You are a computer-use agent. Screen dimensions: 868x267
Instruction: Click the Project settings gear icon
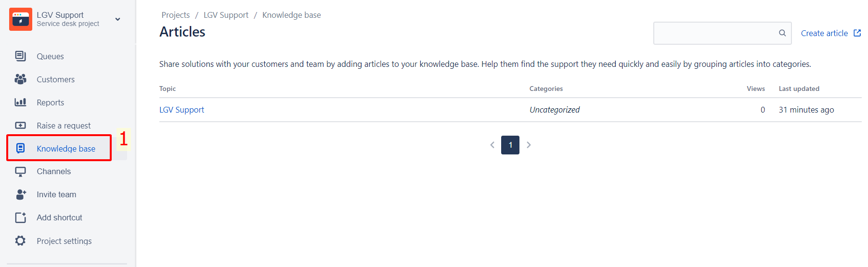click(x=20, y=241)
